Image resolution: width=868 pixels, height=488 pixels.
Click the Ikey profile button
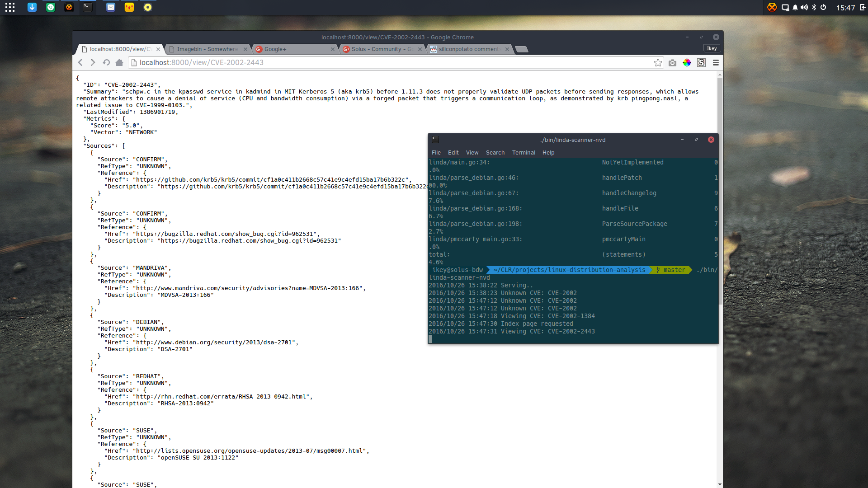click(712, 48)
